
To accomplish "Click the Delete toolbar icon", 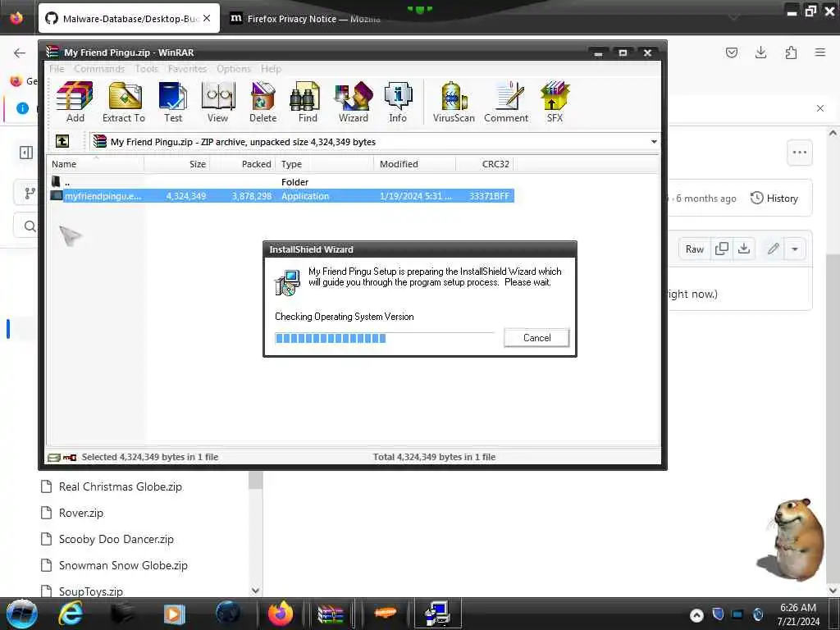I will tap(262, 102).
